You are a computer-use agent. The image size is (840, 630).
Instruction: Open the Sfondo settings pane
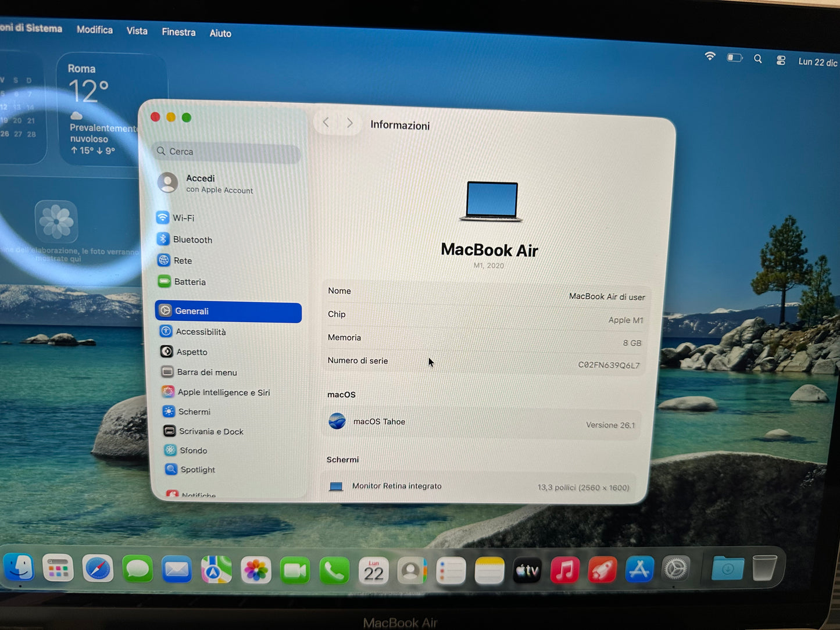tap(193, 450)
